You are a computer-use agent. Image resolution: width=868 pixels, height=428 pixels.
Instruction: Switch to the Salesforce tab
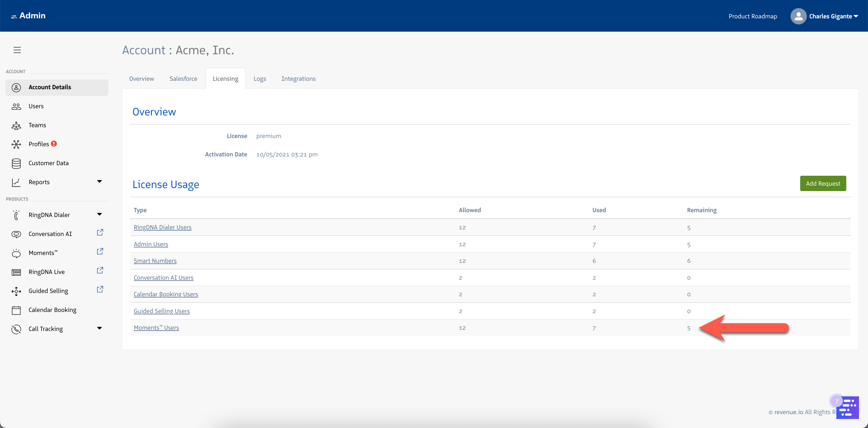click(183, 79)
